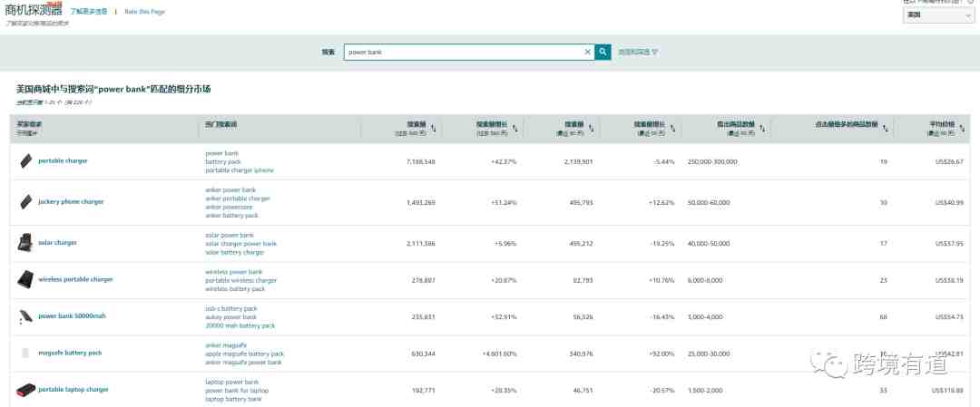Click search term 'anker portable charger'

pyautogui.click(x=238, y=199)
